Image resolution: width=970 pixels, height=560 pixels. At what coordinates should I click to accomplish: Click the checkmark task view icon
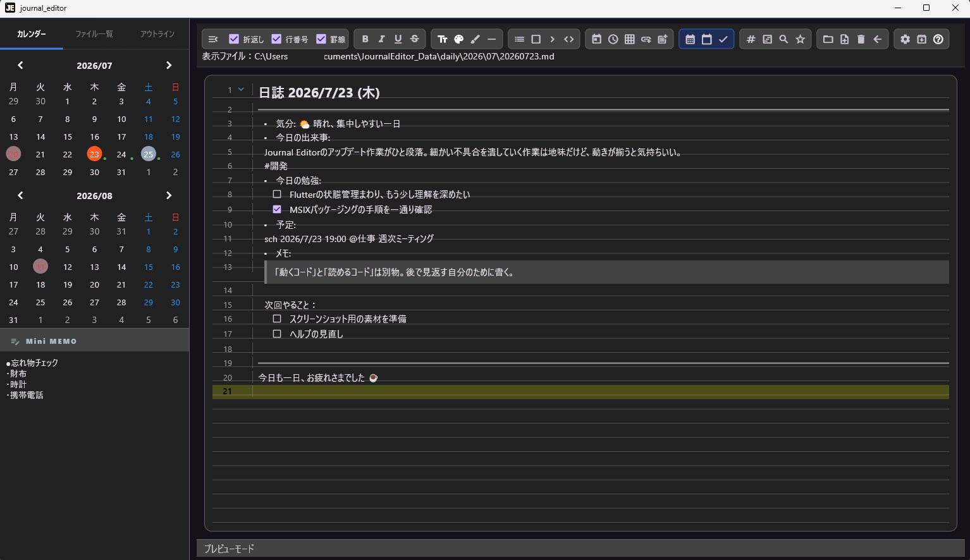(723, 39)
